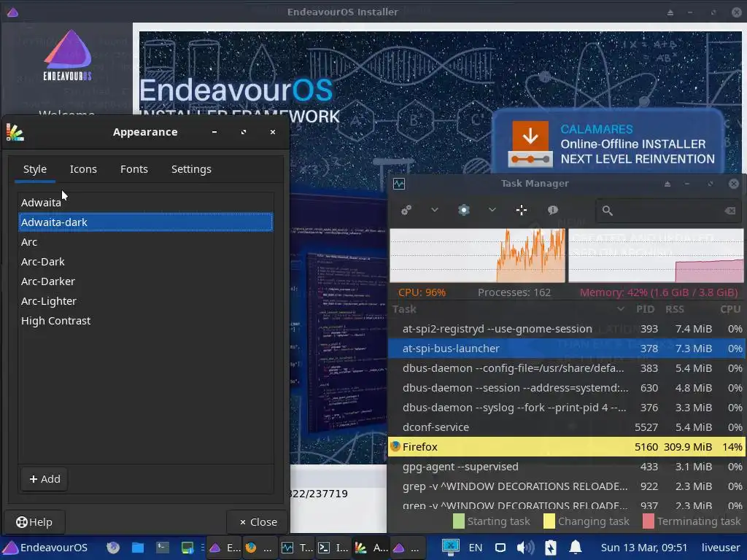Viewport: 747px width, 560px height.
Task: Open the notifications bell icon
Action: [x=576, y=548]
